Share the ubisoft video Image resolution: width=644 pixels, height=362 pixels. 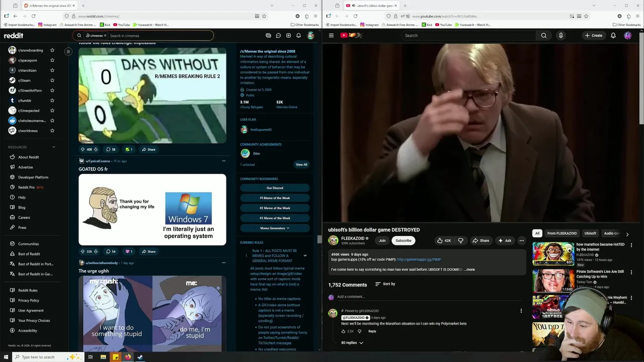click(480, 240)
